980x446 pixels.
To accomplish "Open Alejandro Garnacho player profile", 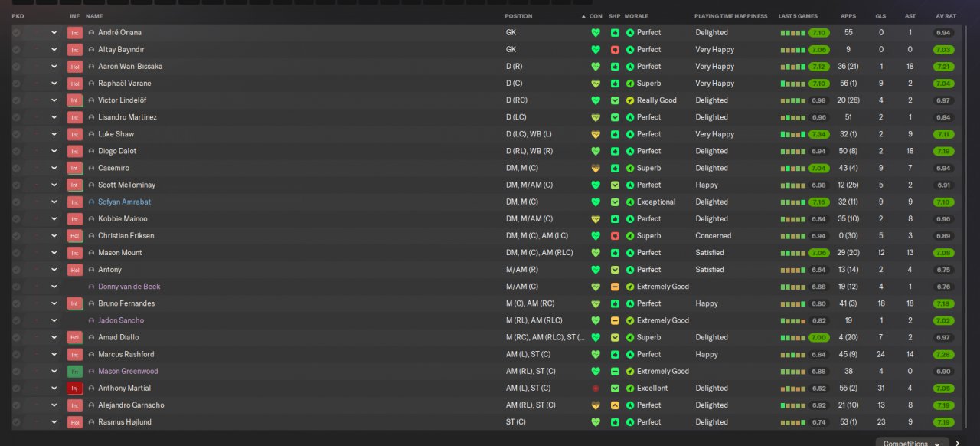I will (x=131, y=405).
